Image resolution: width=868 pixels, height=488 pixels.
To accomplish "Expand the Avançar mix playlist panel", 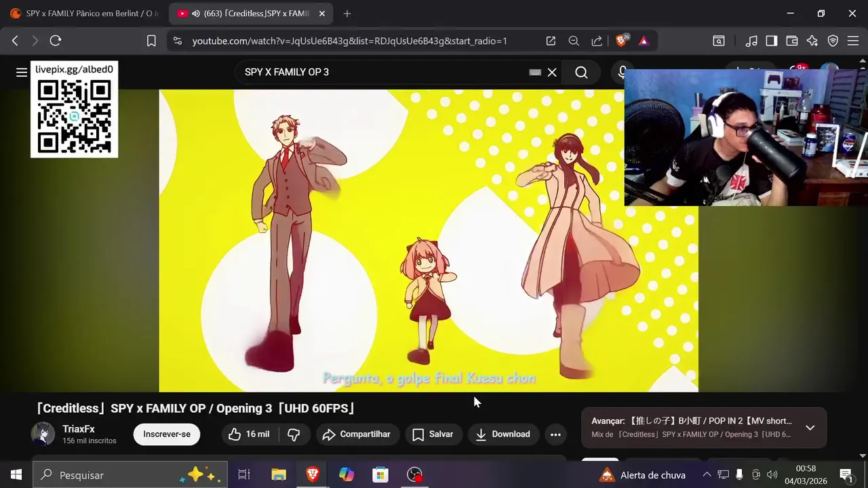I will [810, 428].
